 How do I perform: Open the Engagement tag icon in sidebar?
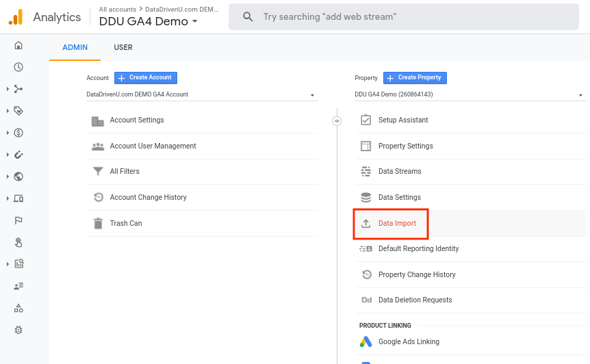[18, 111]
